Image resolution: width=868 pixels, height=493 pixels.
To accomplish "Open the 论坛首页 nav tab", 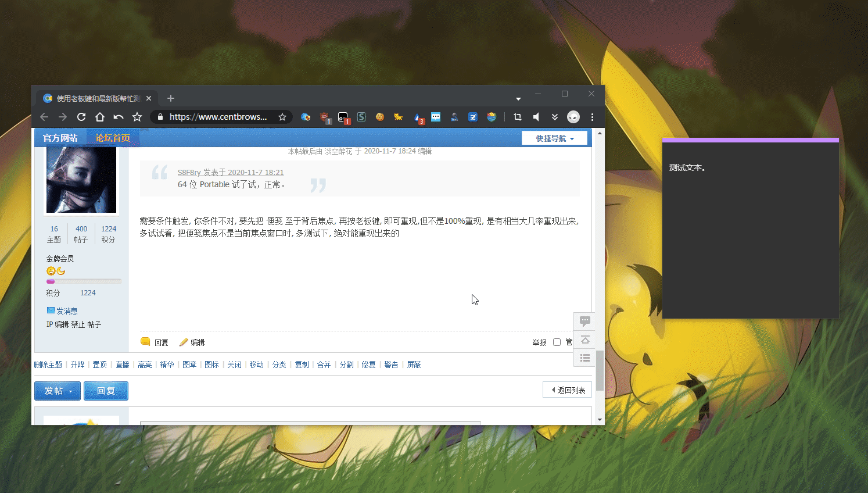I will click(x=113, y=138).
